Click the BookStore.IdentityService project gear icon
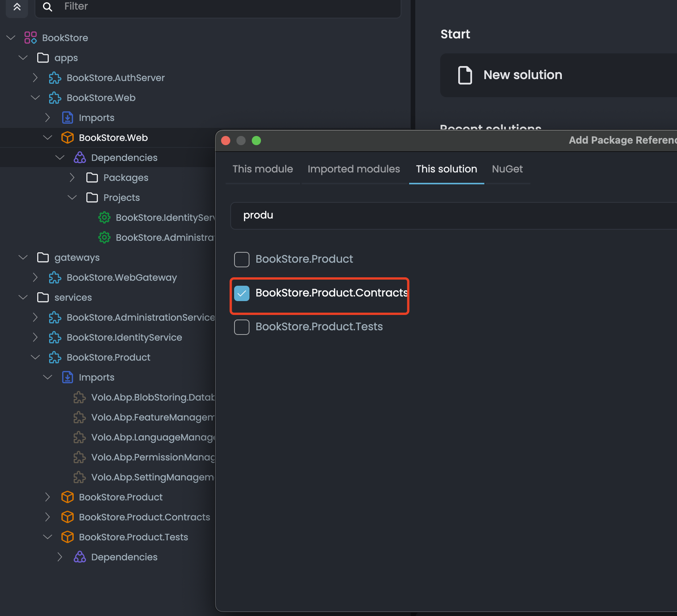Image resolution: width=677 pixels, height=616 pixels. pos(104,217)
